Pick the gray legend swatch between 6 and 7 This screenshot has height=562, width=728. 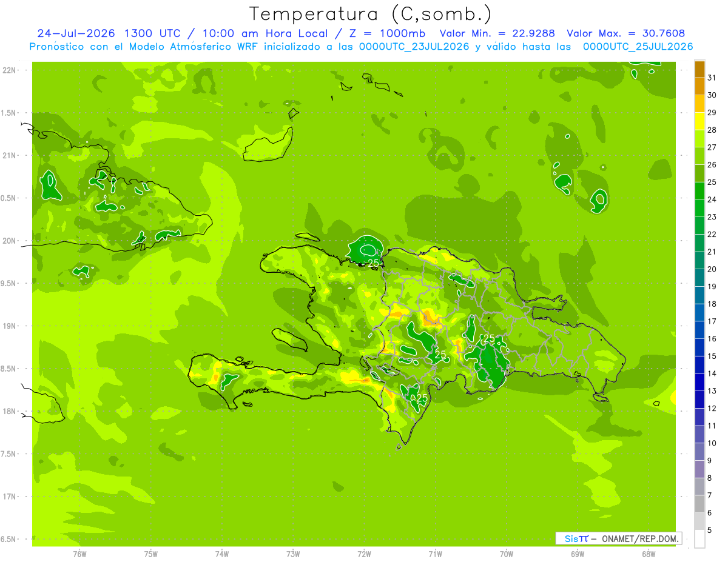699,504
